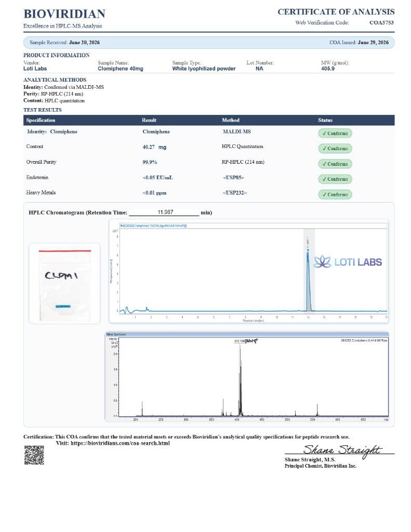Image resolution: width=411 pixels, height=532 pixels.
Task: Click sample name Clomiphene 40mg
Action: click(121, 69)
